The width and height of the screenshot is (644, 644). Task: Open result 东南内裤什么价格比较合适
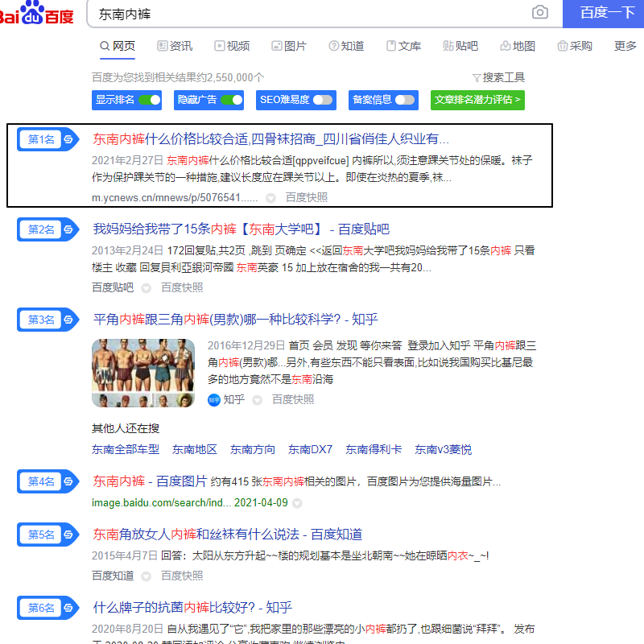[x=270, y=138]
